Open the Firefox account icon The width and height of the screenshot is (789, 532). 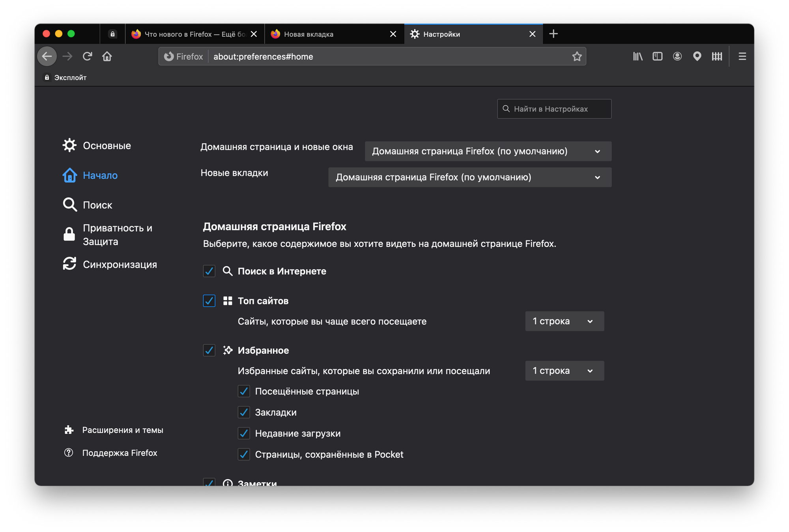coord(677,56)
